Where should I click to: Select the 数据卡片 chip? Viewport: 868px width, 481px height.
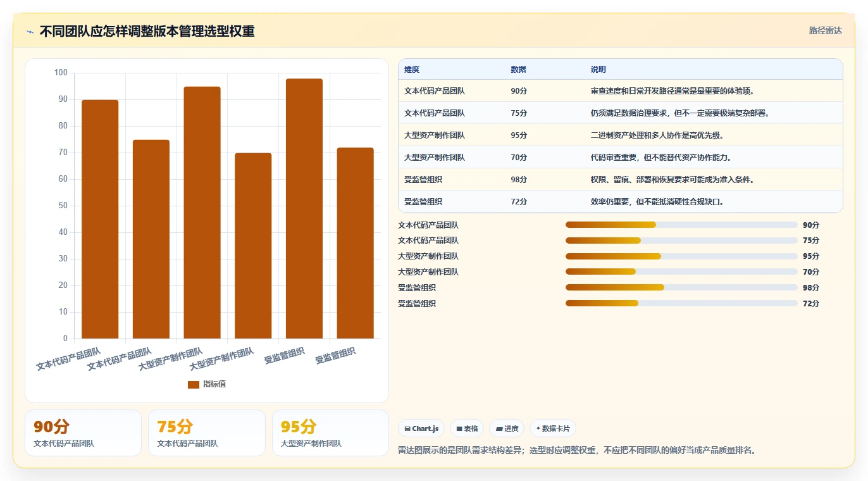click(x=553, y=428)
